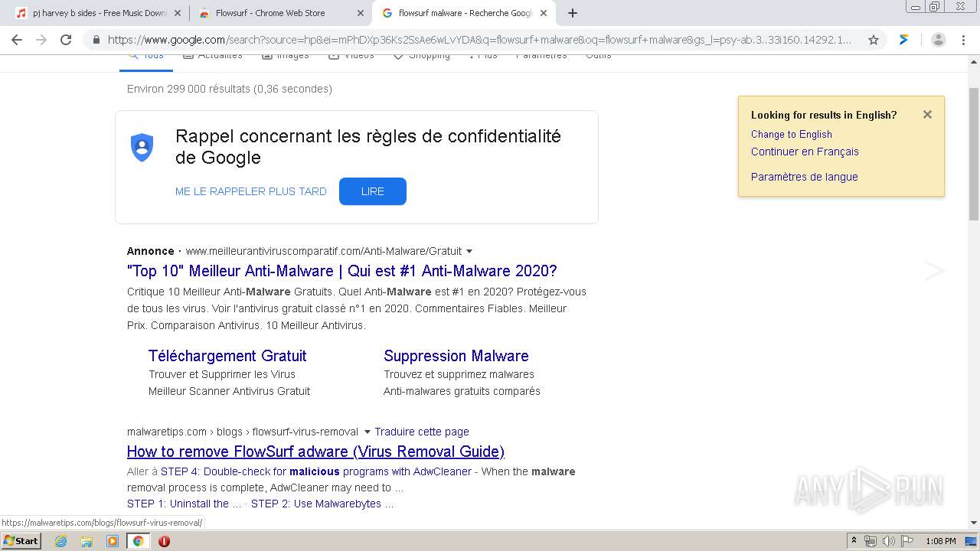Open Windows Explorer folder from taskbar
The image size is (980, 551).
87,541
